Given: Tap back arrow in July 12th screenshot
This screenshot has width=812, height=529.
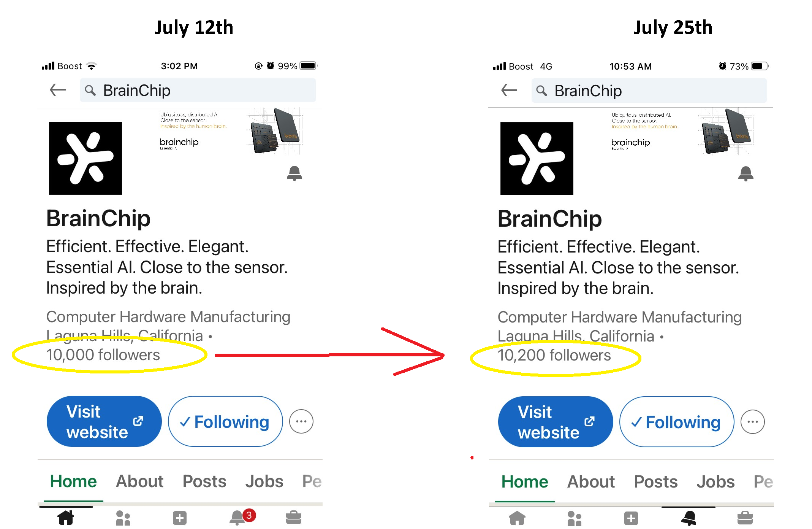Looking at the screenshot, I should (58, 90).
